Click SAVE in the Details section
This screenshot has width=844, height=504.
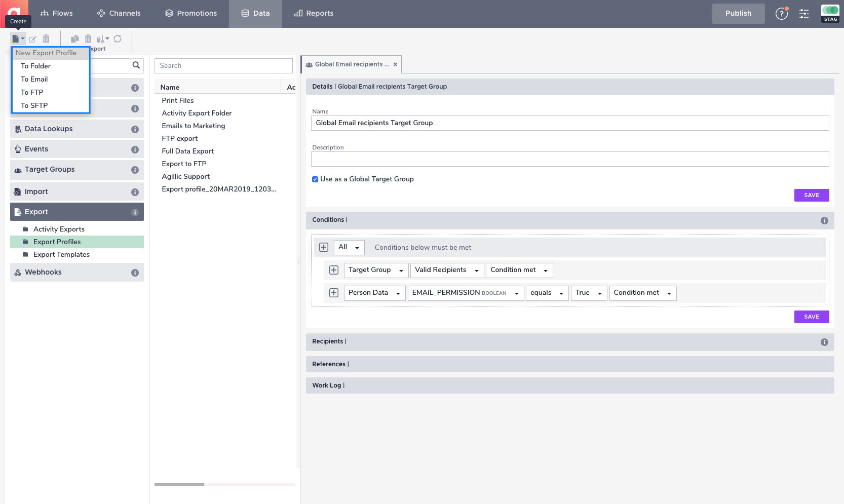coord(812,196)
